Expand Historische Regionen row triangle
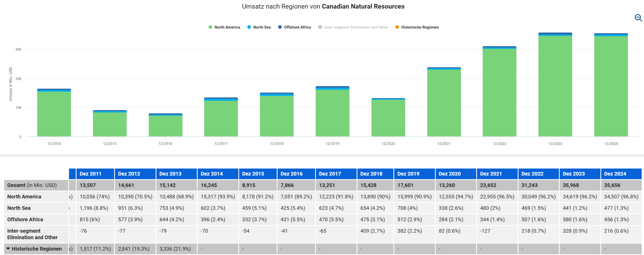 pos(8,249)
